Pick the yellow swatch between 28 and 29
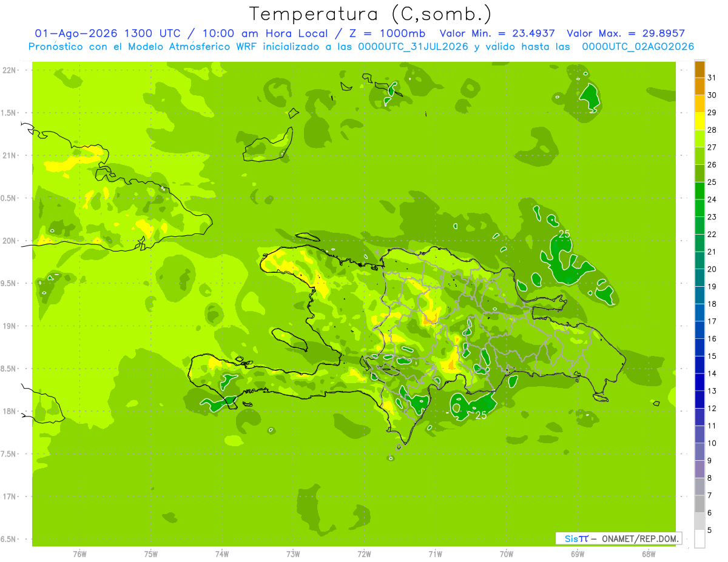This screenshot has height=562, width=728. click(699, 121)
